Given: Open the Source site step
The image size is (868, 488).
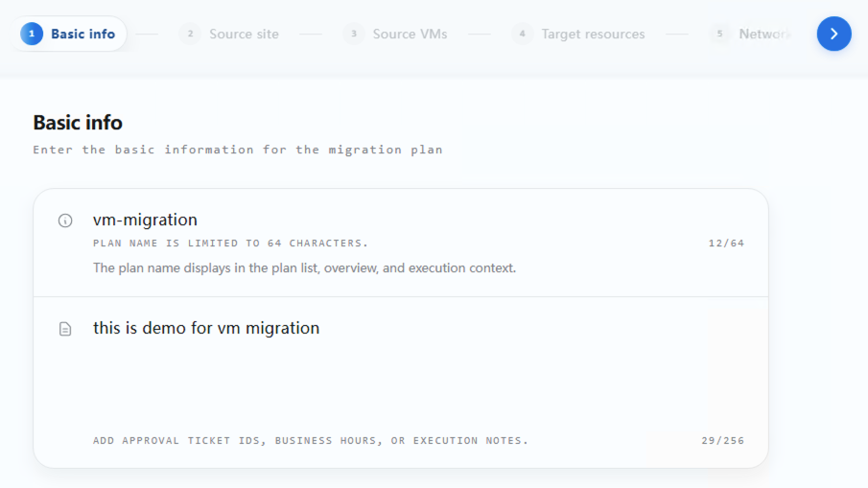Looking at the screenshot, I should click(244, 34).
